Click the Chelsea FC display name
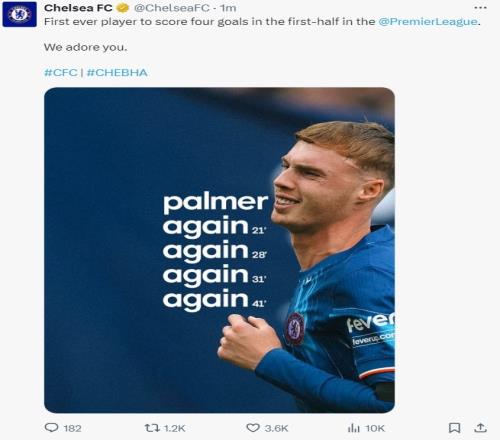Image resolution: width=500 pixels, height=440 pixels. click(78, 8)
